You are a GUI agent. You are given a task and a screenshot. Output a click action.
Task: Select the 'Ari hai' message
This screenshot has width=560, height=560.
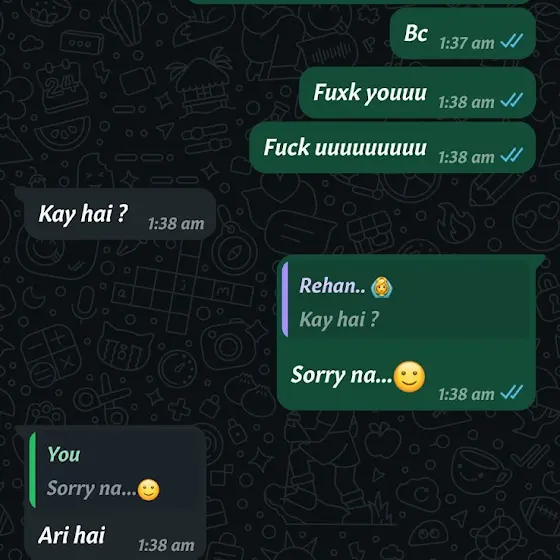[x=71, y=535]
